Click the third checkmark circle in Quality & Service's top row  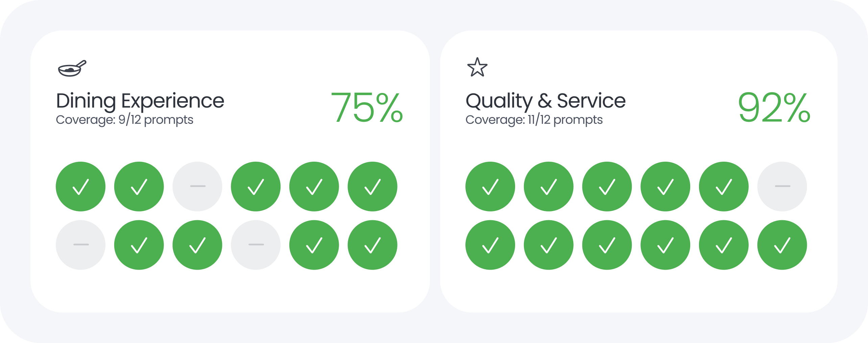click(607, 186)
